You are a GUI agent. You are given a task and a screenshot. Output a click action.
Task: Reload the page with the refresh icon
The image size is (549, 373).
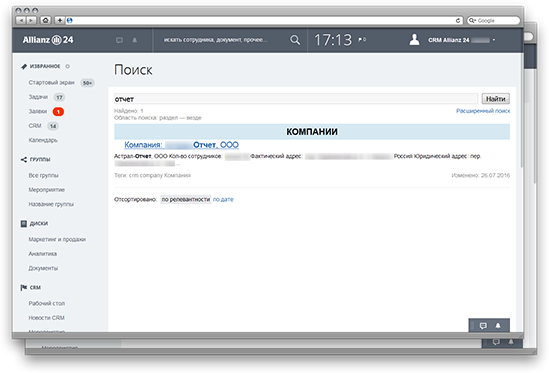pos(458,21)
